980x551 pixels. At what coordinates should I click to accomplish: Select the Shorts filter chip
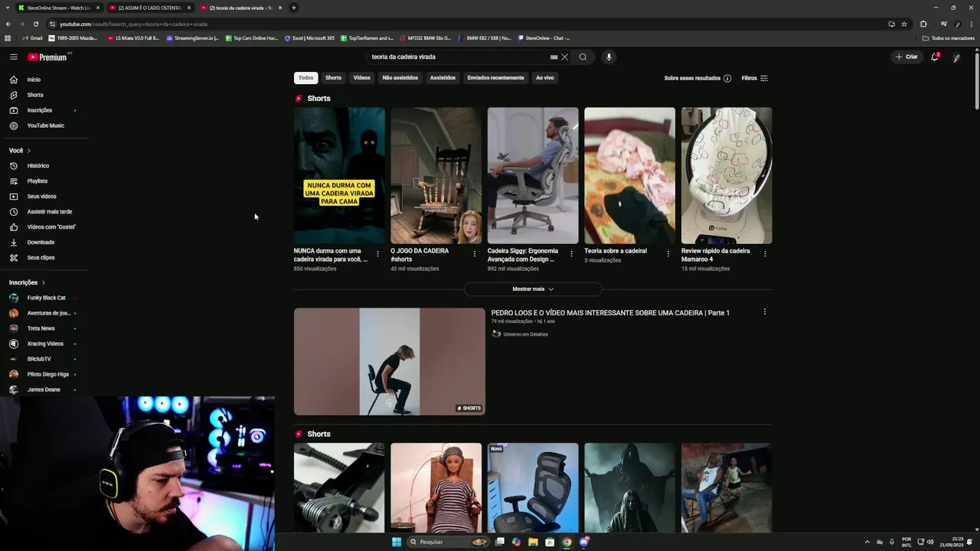coord(333,78)
